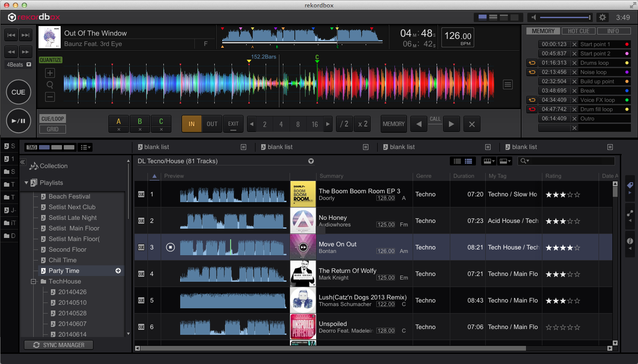The image size is (638, 364).
Task: Toggle the QUANTIZE setting
Action: click(x=51, y=60)
